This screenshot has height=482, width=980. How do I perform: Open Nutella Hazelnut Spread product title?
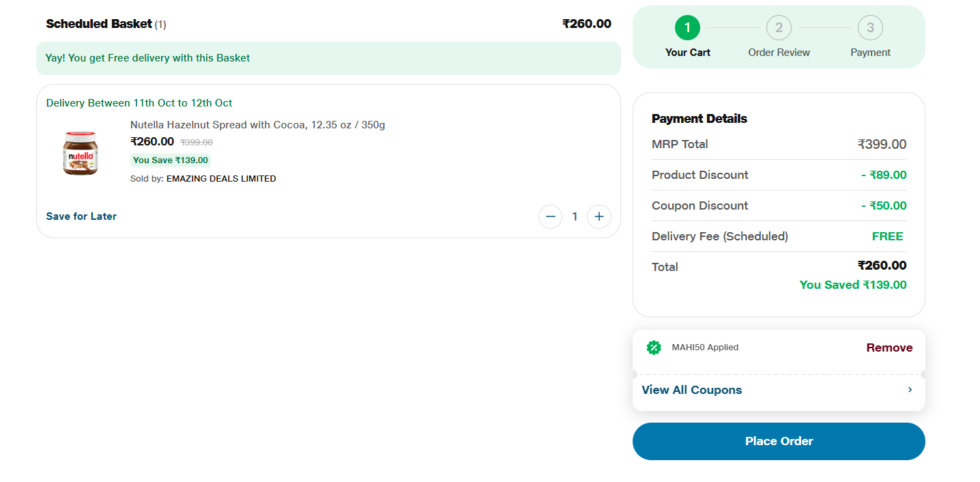(257, 125)
